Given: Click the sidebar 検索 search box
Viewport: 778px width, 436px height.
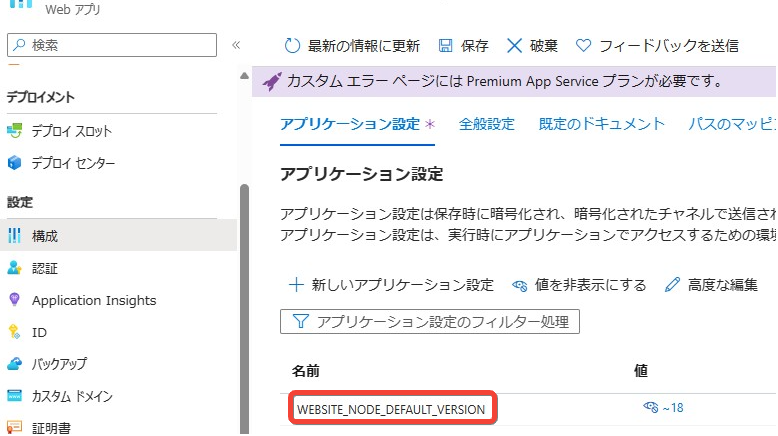Looking at the screenshot, I should (x=111, y=45).
